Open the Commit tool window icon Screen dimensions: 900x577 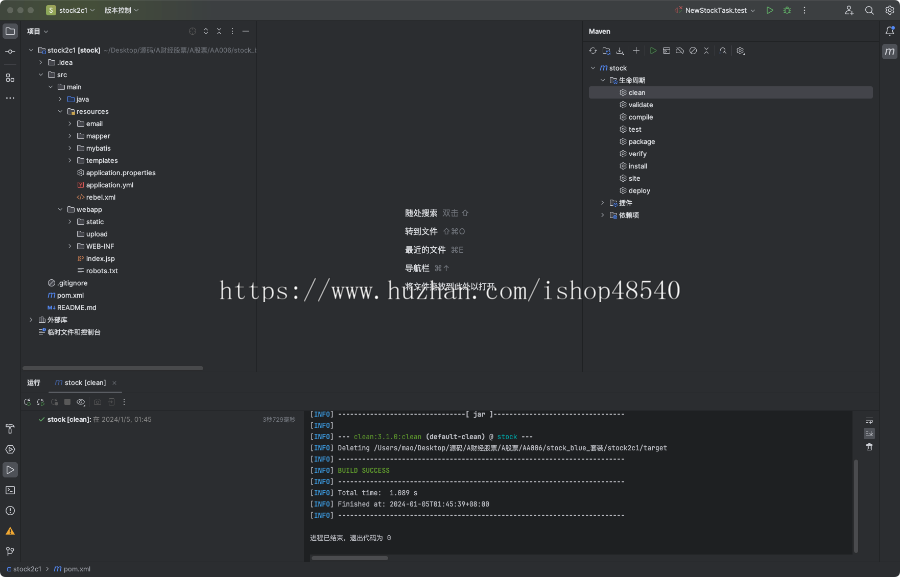10,51
